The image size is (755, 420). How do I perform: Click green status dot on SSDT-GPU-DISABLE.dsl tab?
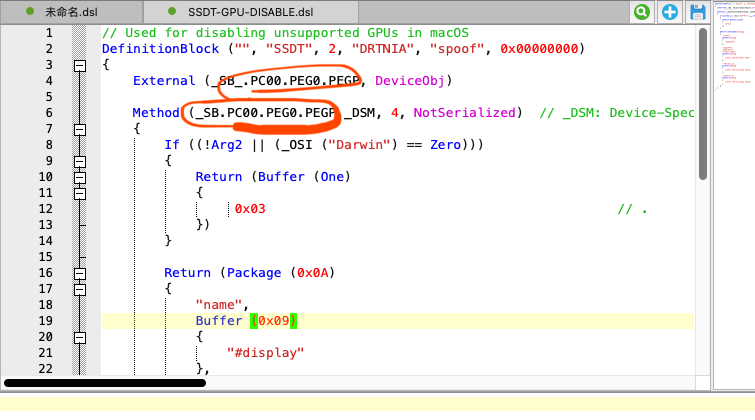[x=169, y=12]
